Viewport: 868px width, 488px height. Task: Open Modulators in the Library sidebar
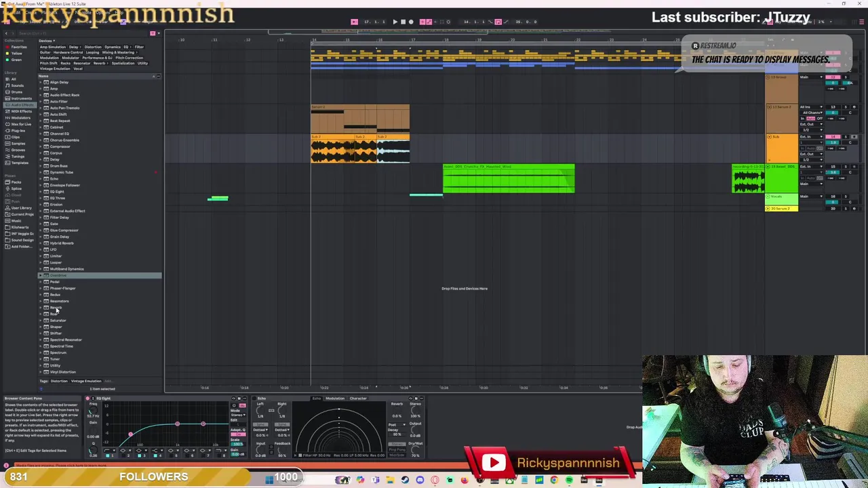click(x=20, y=117)
